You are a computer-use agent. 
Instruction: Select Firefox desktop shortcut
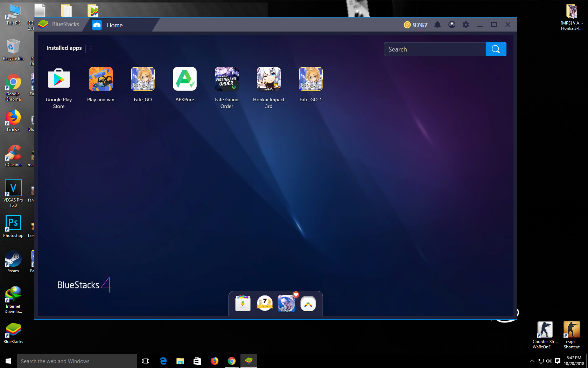pos(13,121)
